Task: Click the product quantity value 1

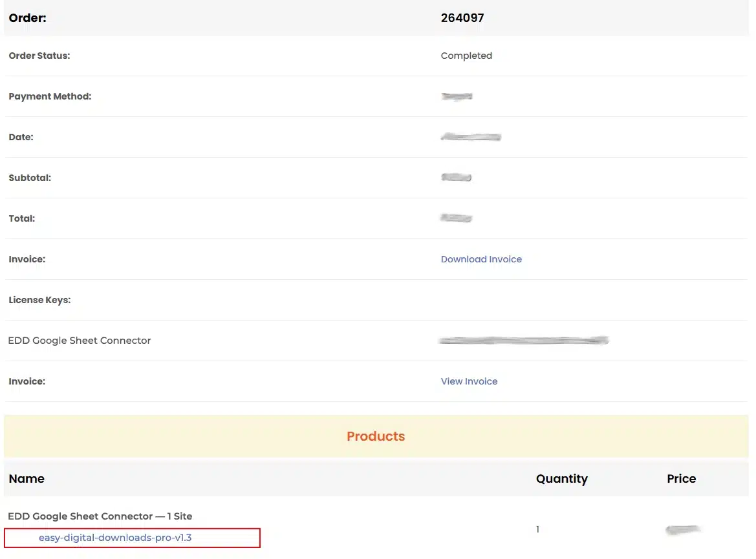Action: click(x=537, y=529)
